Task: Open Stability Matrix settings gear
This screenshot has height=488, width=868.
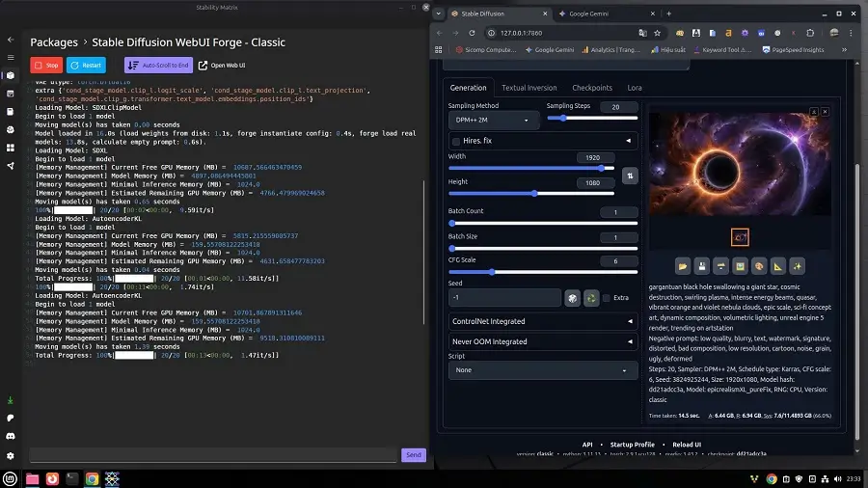Action: pos(10,456)
